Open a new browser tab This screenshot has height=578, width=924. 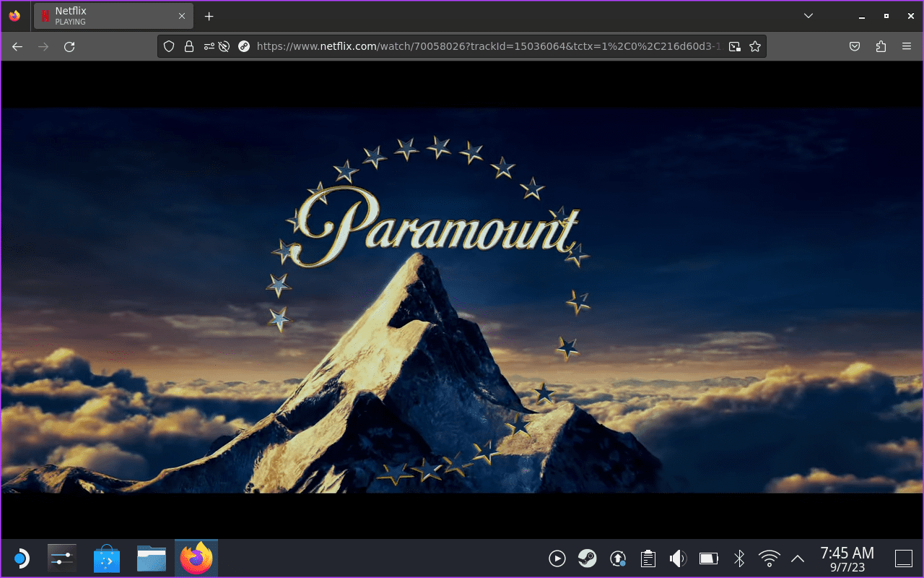pos(209,16)
